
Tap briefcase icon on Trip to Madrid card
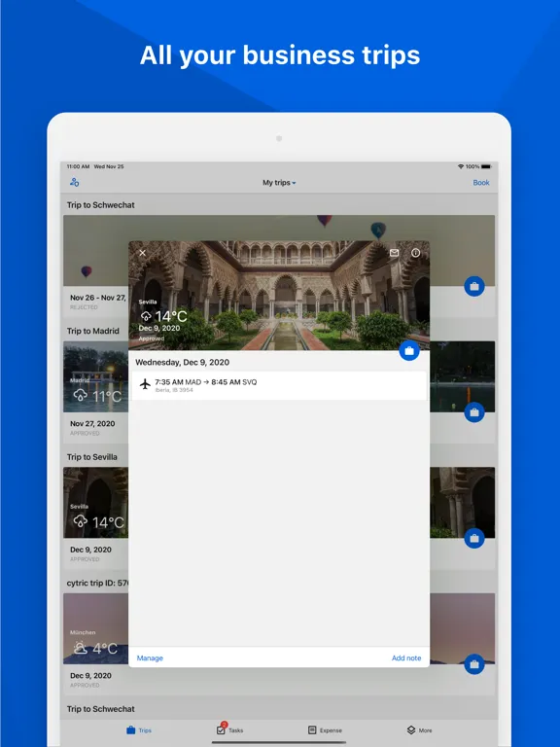click(474, 412)
